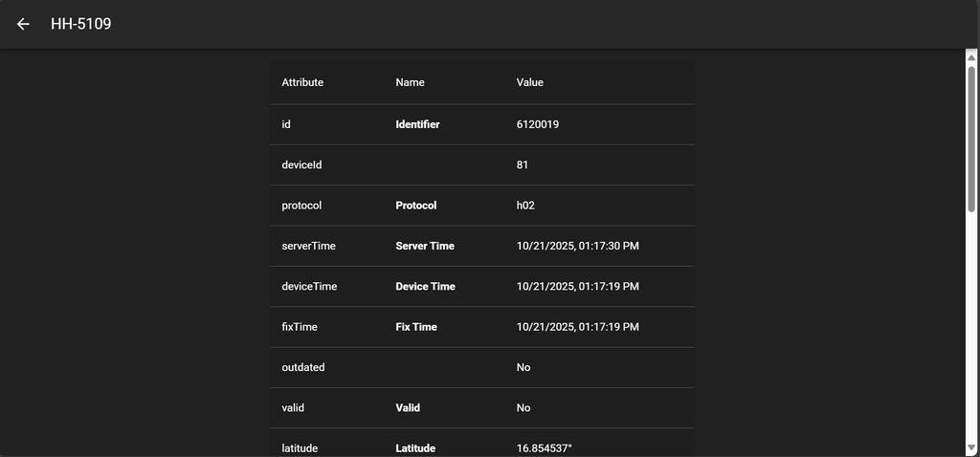Image resolution: width=980 pixels, height=457 pixels.
Task: Click the Attribute column header
Action: (302, 82)
